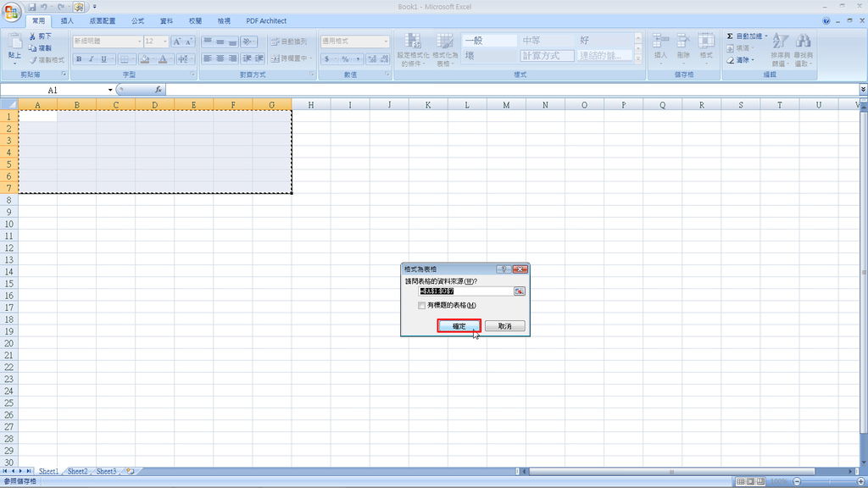
Task: Click the 確定 button in the dialog
Action: (459, 326)
